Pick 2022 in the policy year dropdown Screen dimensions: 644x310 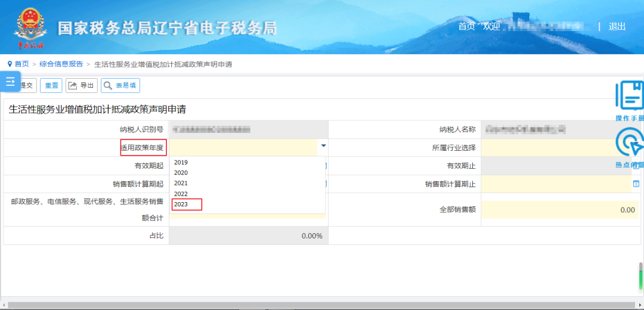[181, 194]
